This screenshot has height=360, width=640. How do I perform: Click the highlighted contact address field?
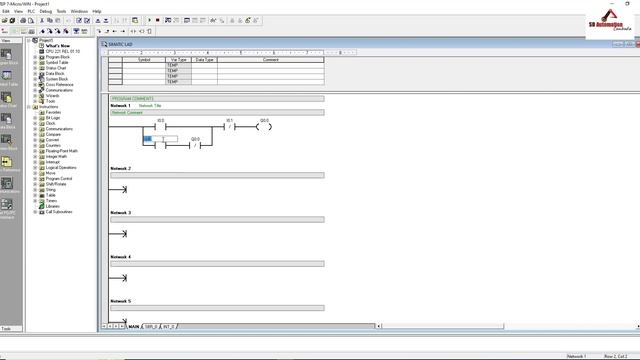[x=160, y=139]
